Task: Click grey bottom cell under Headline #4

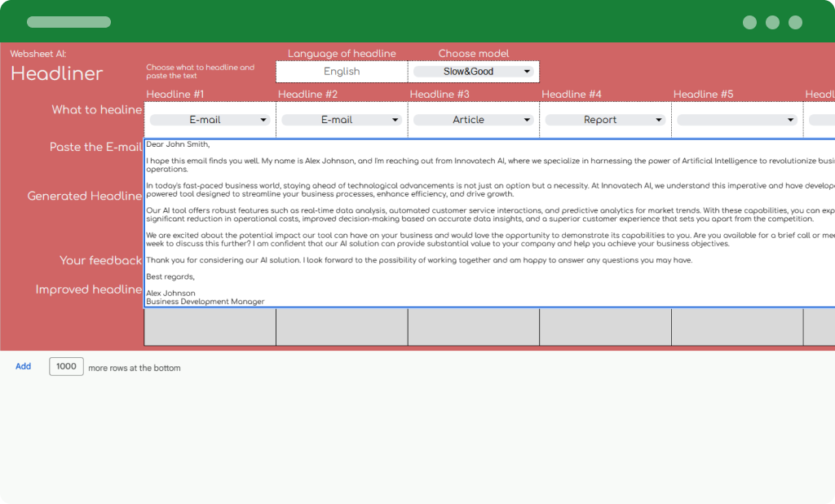Action: 606,327
